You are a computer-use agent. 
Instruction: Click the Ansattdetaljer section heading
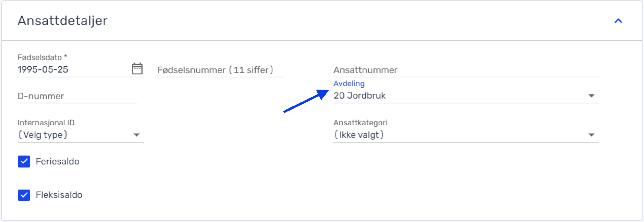[x=63, y=21]
